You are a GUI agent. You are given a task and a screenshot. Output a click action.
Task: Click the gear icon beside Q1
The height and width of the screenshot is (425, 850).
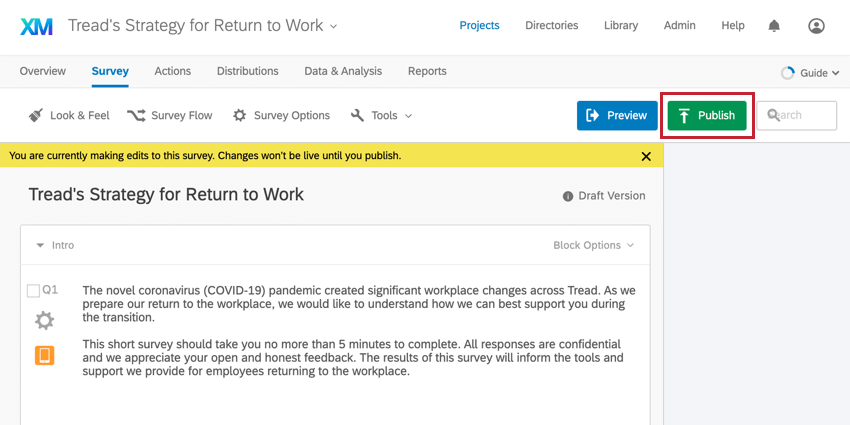click(44, 321)
